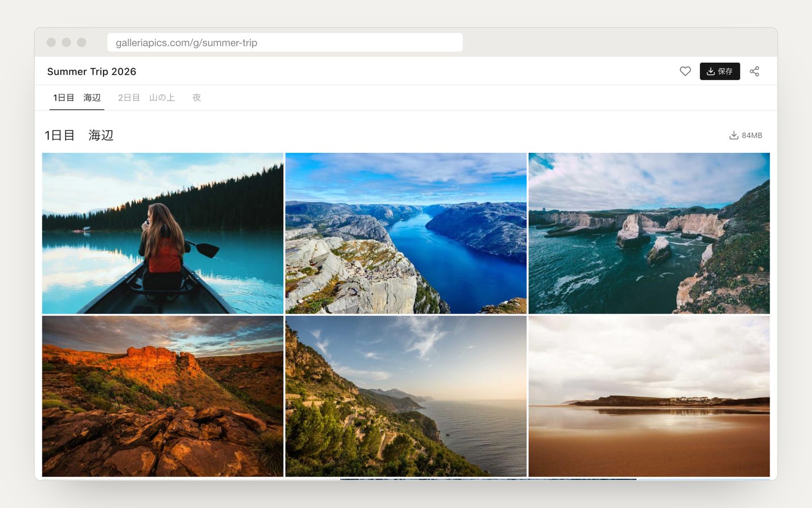812x508 pixels.
Task: Open the green coastal hillside photo
Action: pyautogui.click(x=406, y=396)
